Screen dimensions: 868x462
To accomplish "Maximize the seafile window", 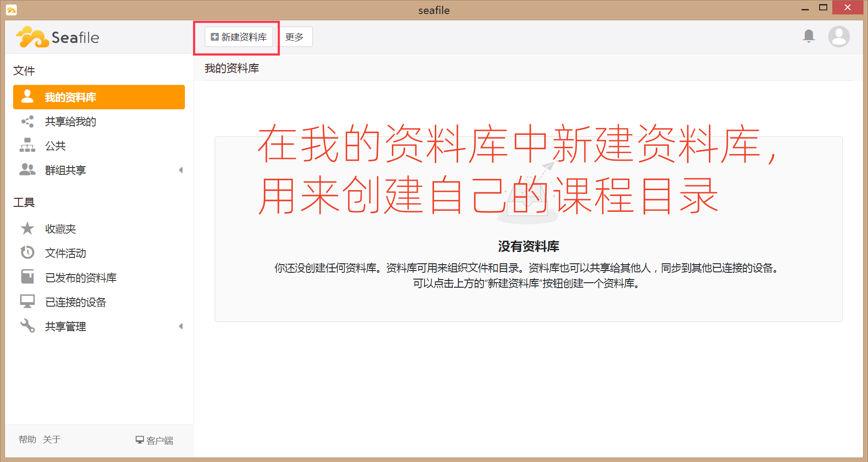I will click(823, 8).
